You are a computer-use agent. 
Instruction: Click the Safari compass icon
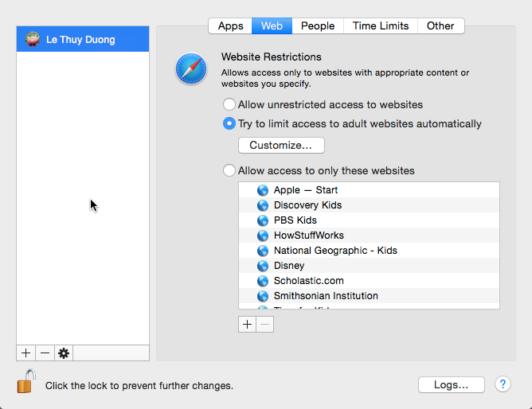(191, 68)
